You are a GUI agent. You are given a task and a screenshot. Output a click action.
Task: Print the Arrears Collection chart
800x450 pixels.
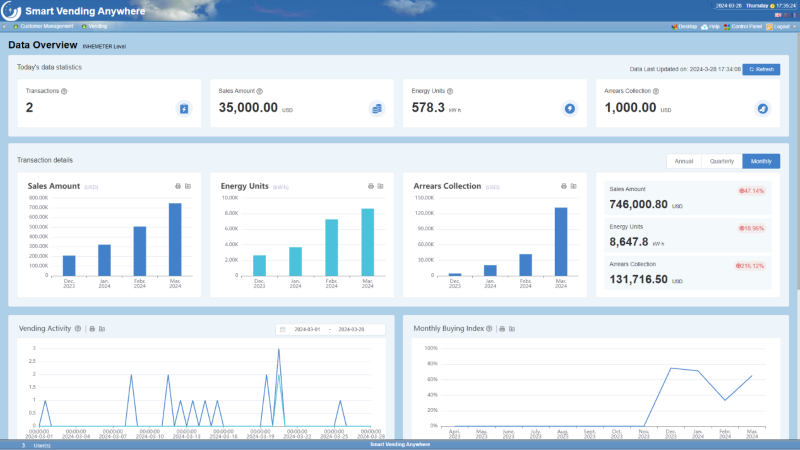click(x=564, y=186)
